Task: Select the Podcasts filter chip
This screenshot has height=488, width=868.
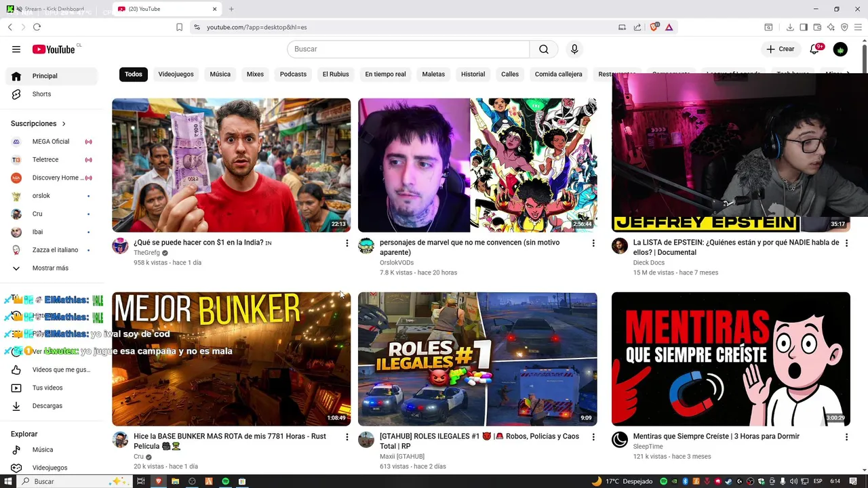Action: [x=293, y=74]
